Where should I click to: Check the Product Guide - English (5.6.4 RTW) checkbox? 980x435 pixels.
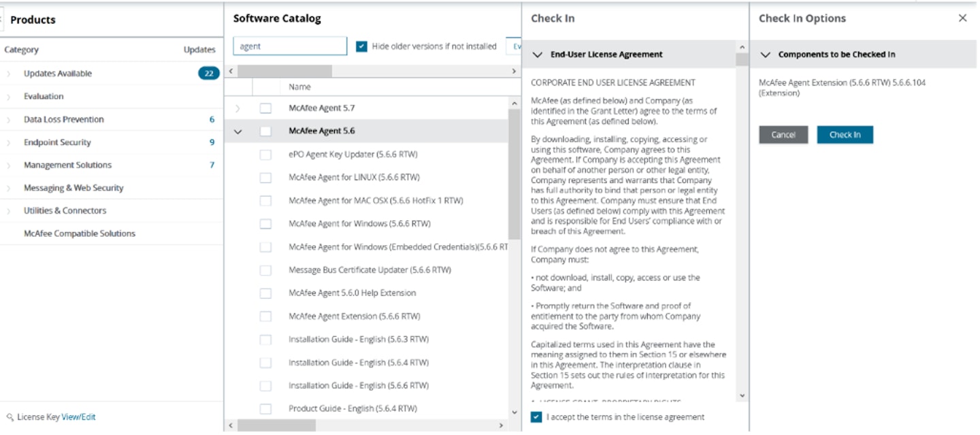tap(265, 409)
